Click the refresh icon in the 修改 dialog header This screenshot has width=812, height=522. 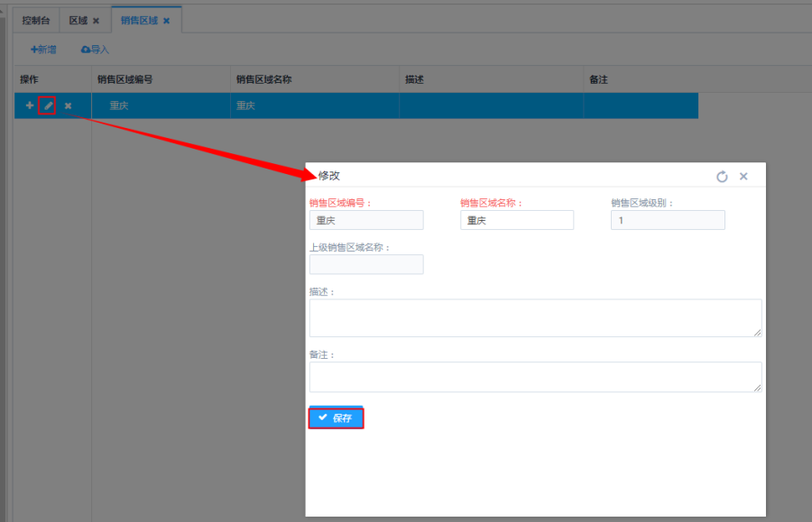pyautogui.click(x=722, y=177)
